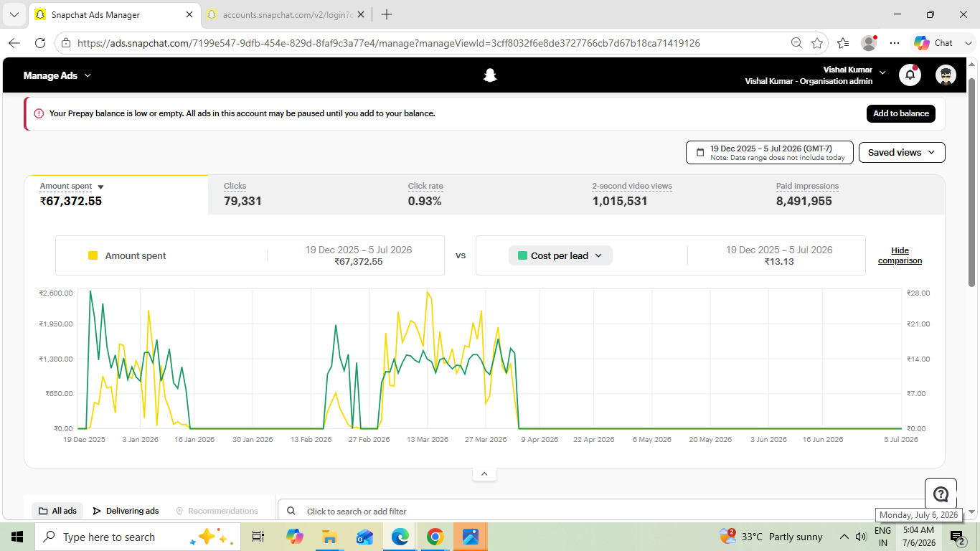Screen dimensions: 980x551
Task: Click the yellow Amount spent legend swatch
Action: tap(93, 255)
